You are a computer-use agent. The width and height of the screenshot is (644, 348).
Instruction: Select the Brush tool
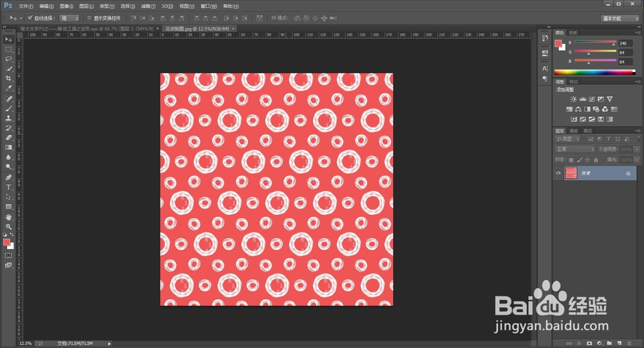pyautogui.click(x=8, y=109)
